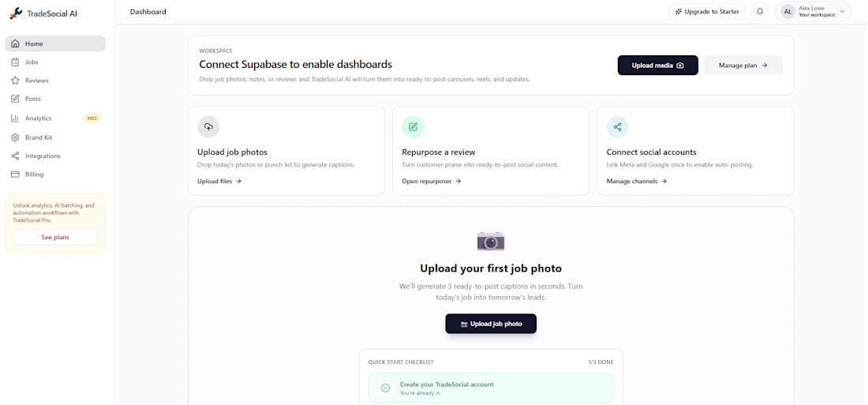
Task: Click the camera illustration icon
Action: click(491, 241)
